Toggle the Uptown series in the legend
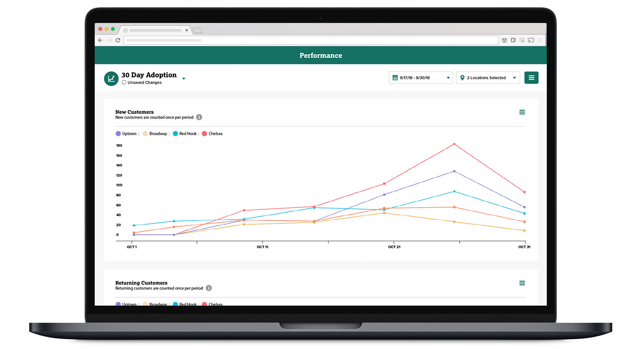Screen dimensions: 644x349 126,133
